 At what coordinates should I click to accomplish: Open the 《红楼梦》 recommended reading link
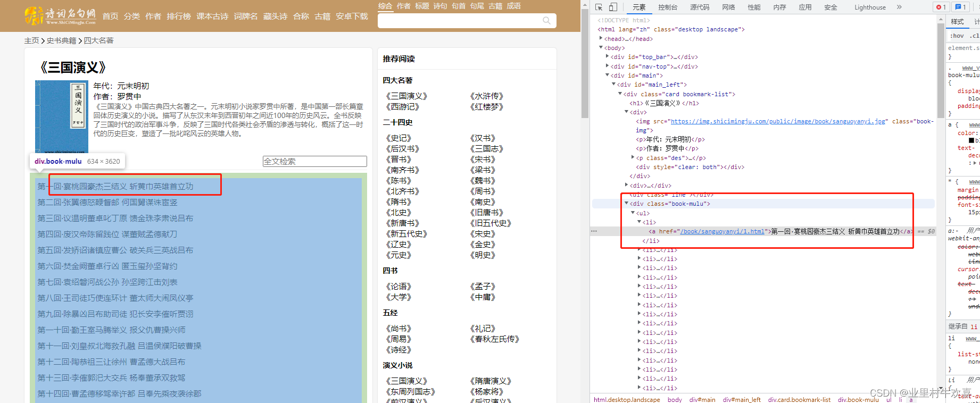[486, 106]
